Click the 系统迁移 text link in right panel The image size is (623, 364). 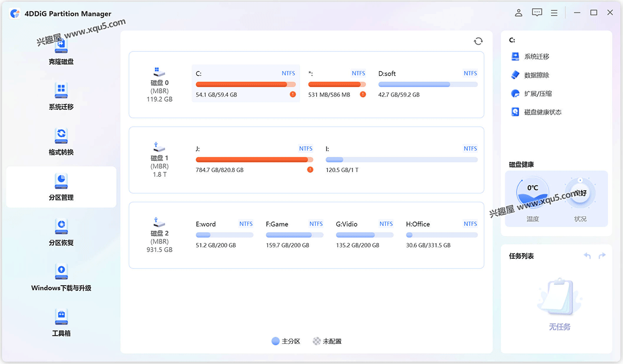537,57
